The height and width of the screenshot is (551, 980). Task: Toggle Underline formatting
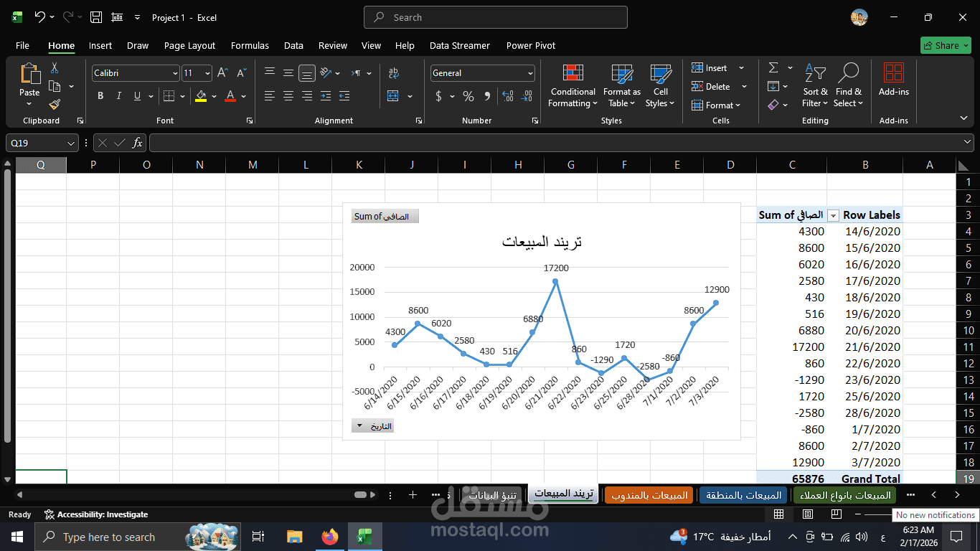click(x=136, y=96)
